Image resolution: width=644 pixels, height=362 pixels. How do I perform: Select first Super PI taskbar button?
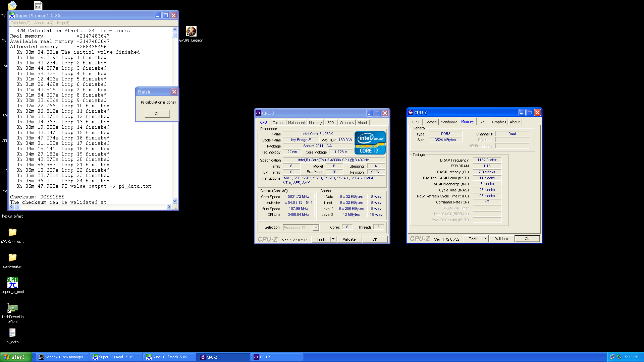[115, 357]
